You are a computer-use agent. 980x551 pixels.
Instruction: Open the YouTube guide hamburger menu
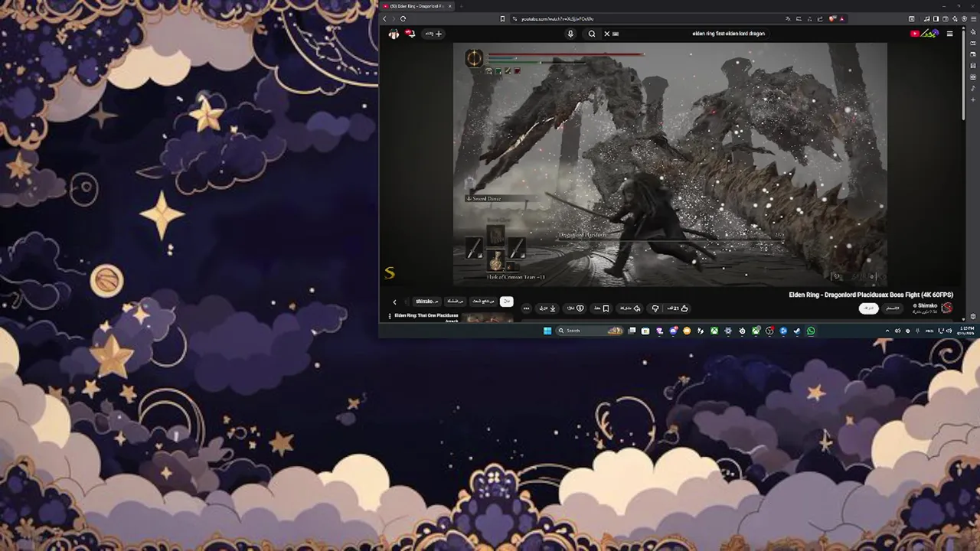(950, 34)
